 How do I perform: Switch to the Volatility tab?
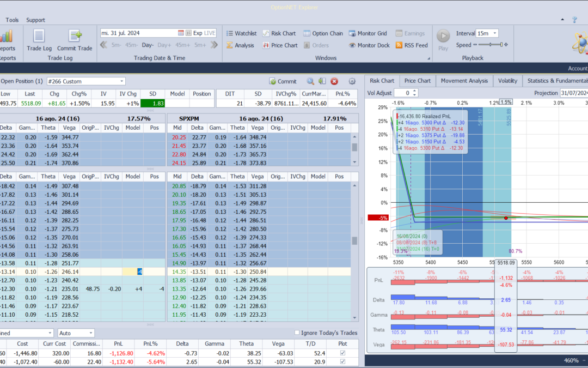pos(507,81)
